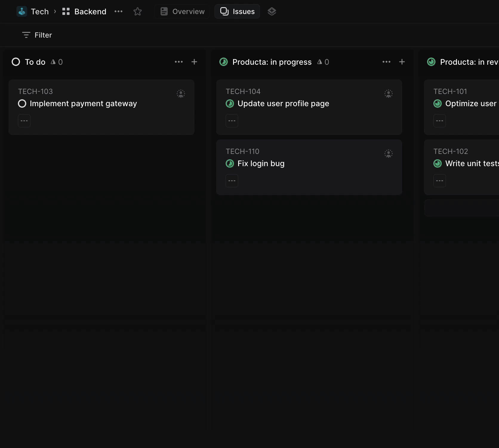Open the Tech workspace icon
499x448 pixels.
tap(22, 12)
